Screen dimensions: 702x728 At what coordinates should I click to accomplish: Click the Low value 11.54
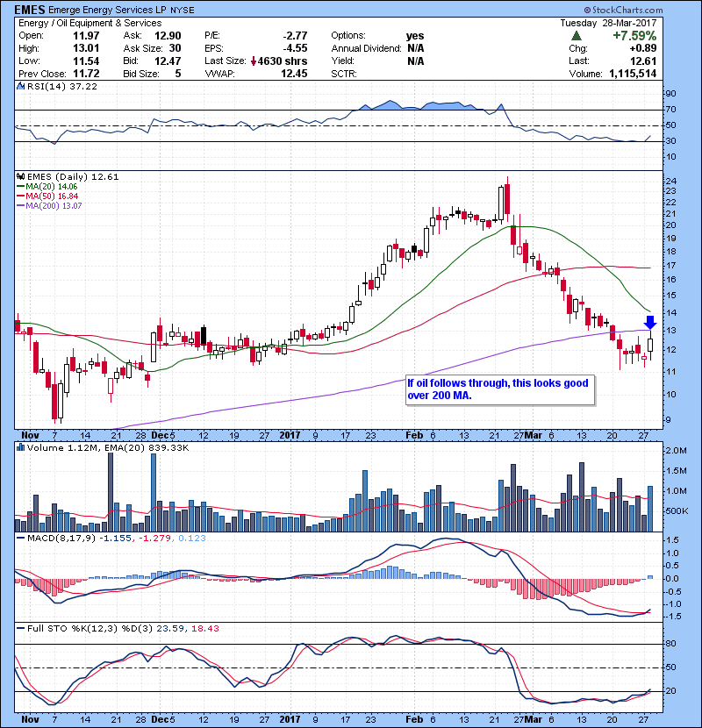click(86, 61)
